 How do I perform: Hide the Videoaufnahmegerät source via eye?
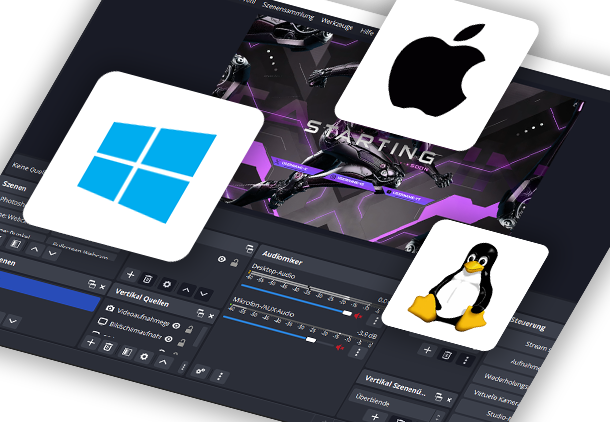click(176, 326)
